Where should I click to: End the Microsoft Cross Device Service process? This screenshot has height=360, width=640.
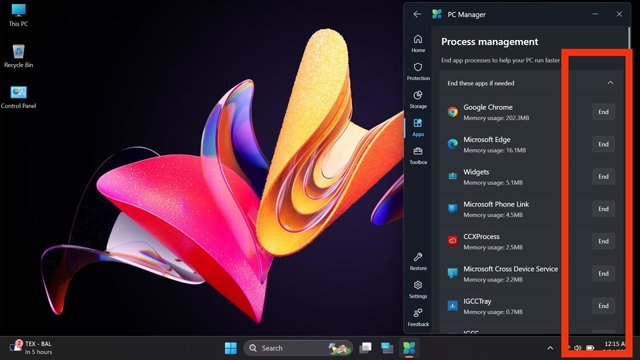603,273
